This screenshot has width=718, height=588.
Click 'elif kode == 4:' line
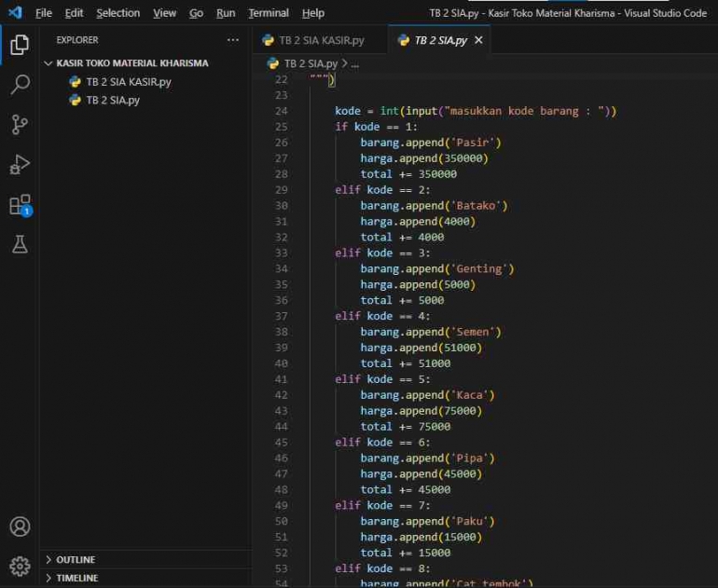(x=382, y=316)
